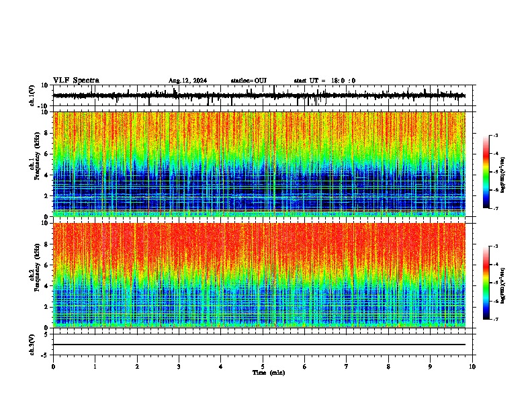Click the time axis tick label '5'
Screen dimensions: 532x411
263,367
